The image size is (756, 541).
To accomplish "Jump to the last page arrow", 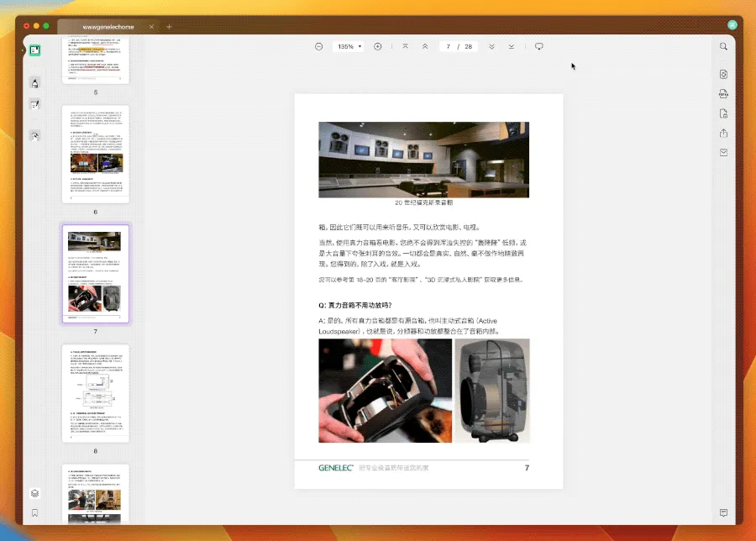I will click(511, 47).
